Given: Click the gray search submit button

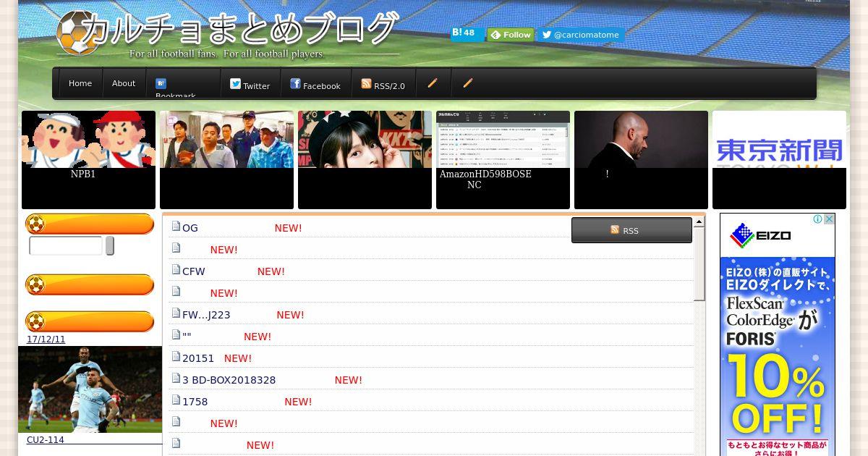Looking at the screenshot, I should click(x=110, y=245).
